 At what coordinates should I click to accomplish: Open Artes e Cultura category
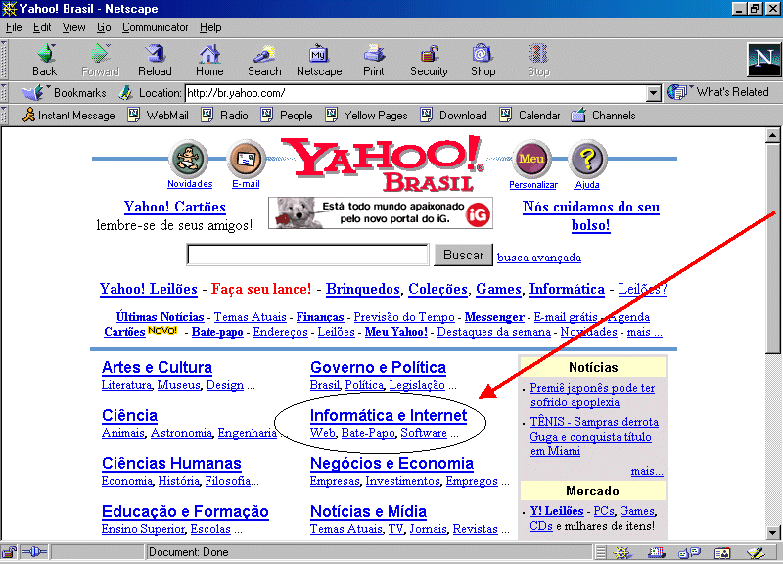(x=157, y=368)
